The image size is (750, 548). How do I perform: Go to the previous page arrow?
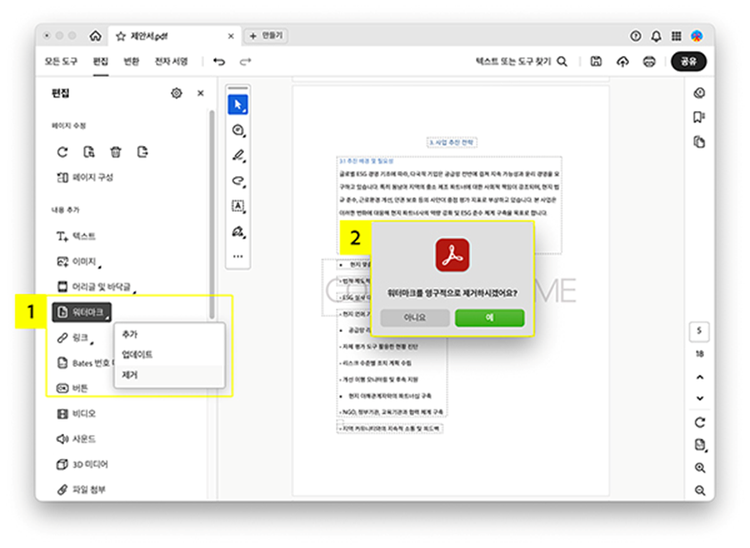[700, 377]
